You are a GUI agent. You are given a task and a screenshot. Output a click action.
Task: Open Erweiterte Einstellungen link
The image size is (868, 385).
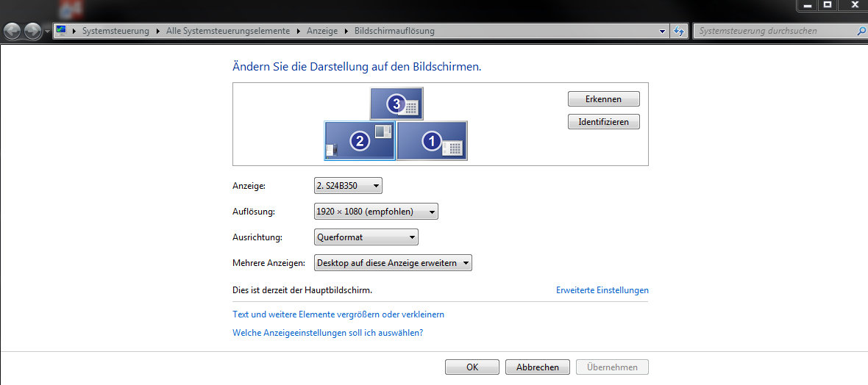(x=602, y=290)
